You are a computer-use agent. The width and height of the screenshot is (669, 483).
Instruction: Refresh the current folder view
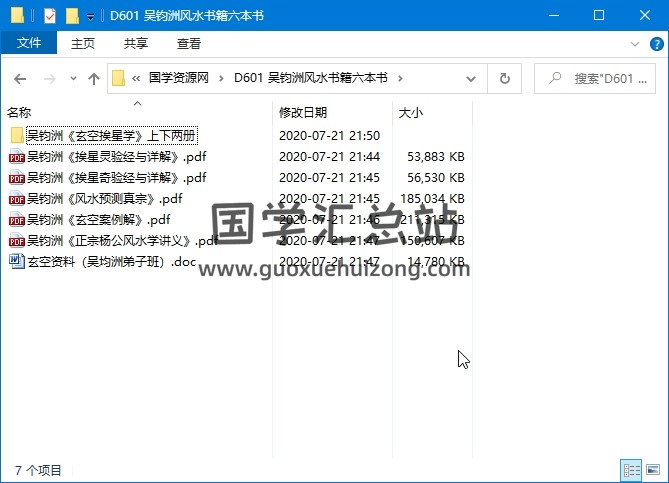pyautogui.click(x=504, y=79)
